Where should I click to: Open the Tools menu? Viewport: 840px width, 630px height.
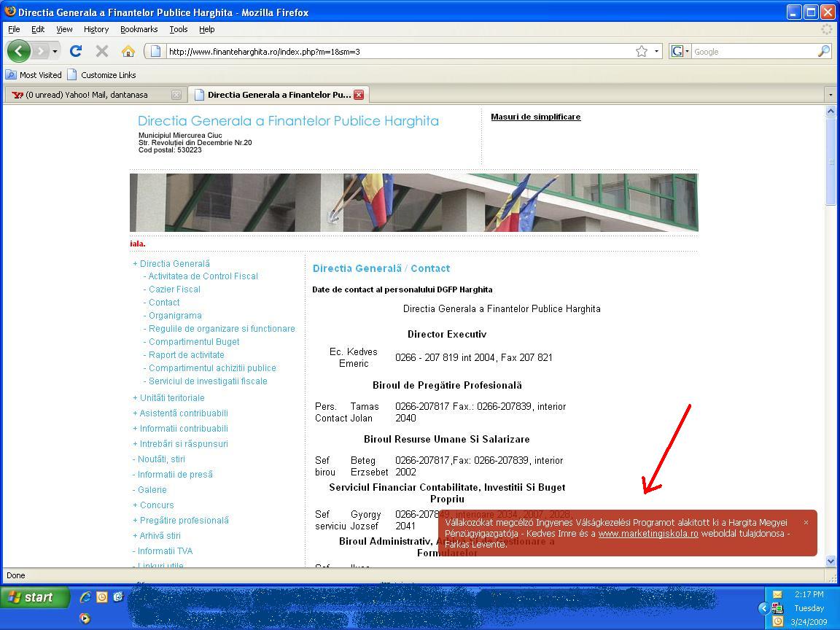(179, 29)
